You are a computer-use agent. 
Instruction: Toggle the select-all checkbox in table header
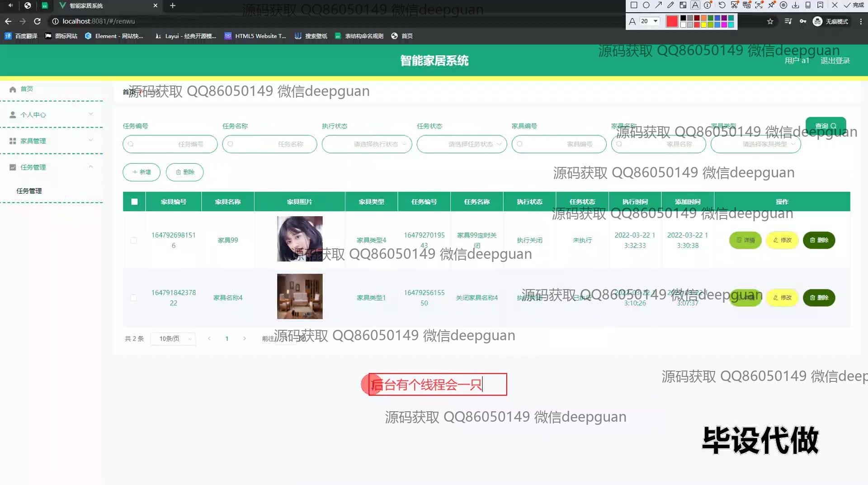pyautogui.click(x=134, y=202)
